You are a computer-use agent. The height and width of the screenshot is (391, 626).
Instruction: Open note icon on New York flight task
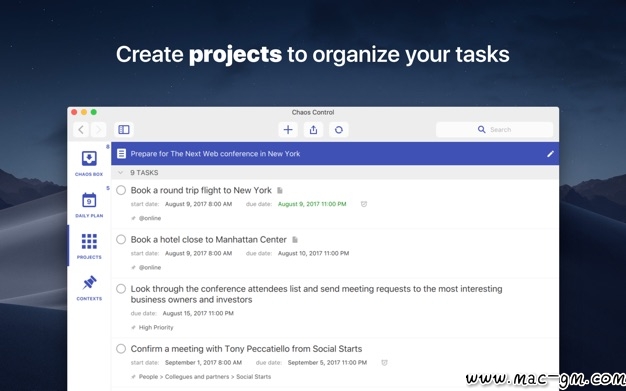(280, 191)
